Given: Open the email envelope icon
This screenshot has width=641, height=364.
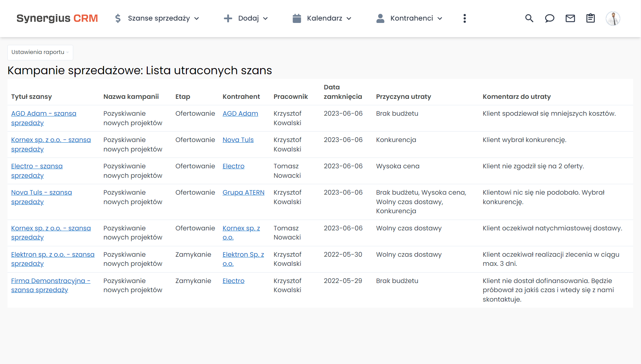Looking at the screenshot, I should click(x=570, y=19).
